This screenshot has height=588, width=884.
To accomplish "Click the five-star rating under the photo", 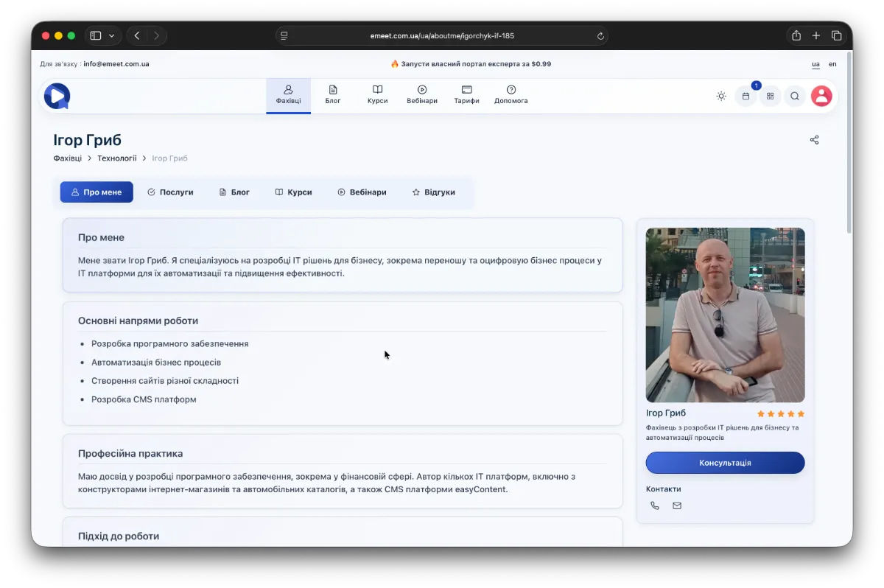I will [780, 414].
